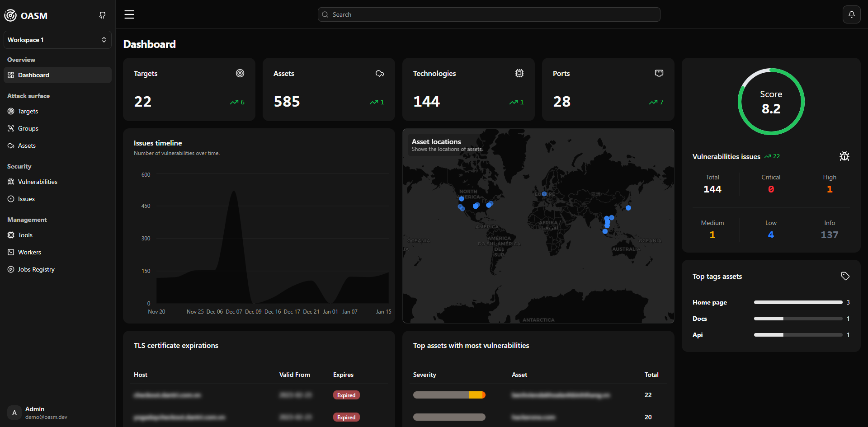Click the cloud icon on the Assets card
Screen dimensions: 868x427
tap(380, 73)
